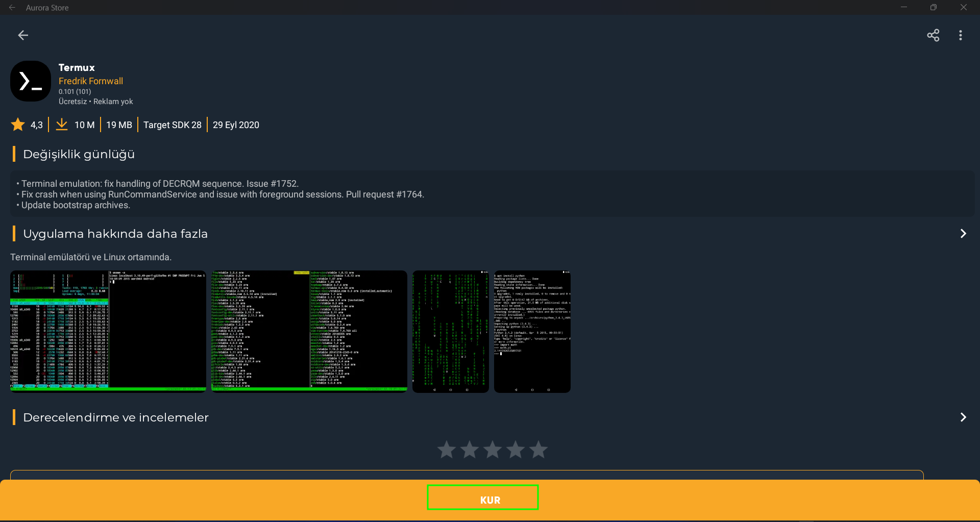Click the 29 Eyl 2020 date
The image size is (980, 522).
(x=236, y=125)
